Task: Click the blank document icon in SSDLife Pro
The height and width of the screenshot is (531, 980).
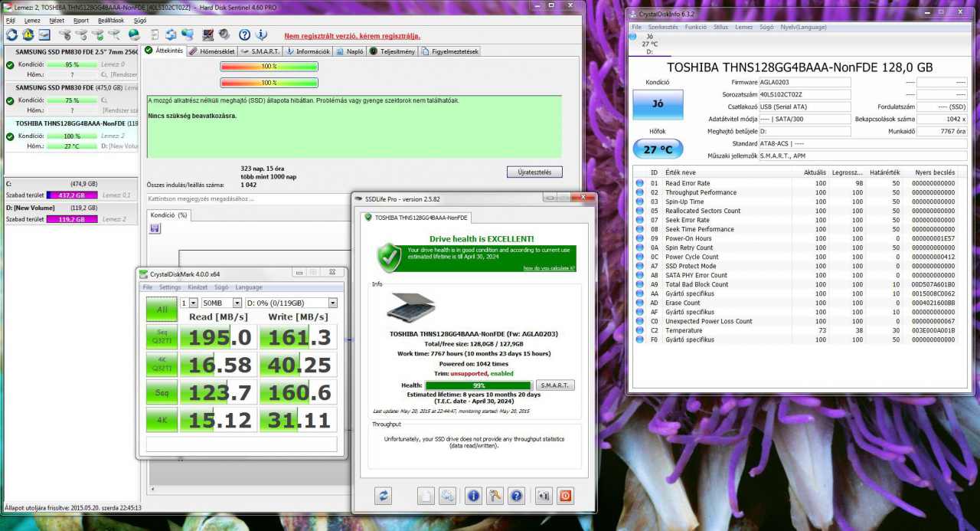Action: click(426, 495)
